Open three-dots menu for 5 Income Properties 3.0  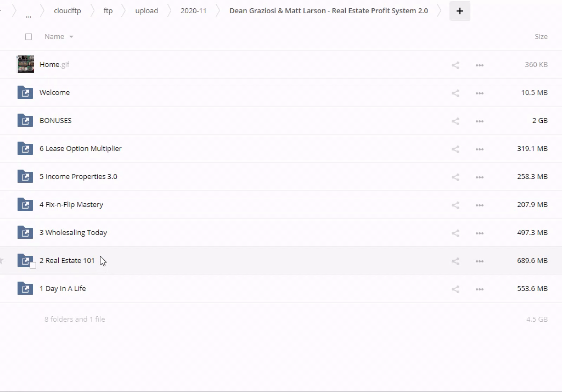[479, 177]
